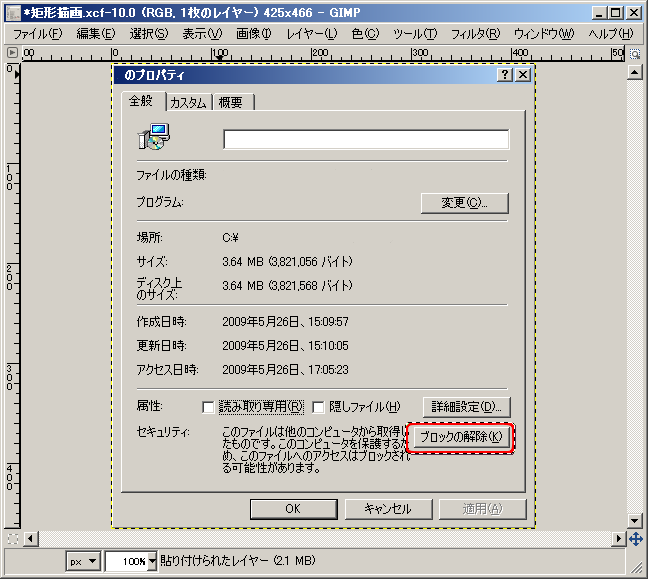The image size is (648, 579).
Task: Toggle the Quick Mask button at bottom-left corner
Action: click(13, 538)
